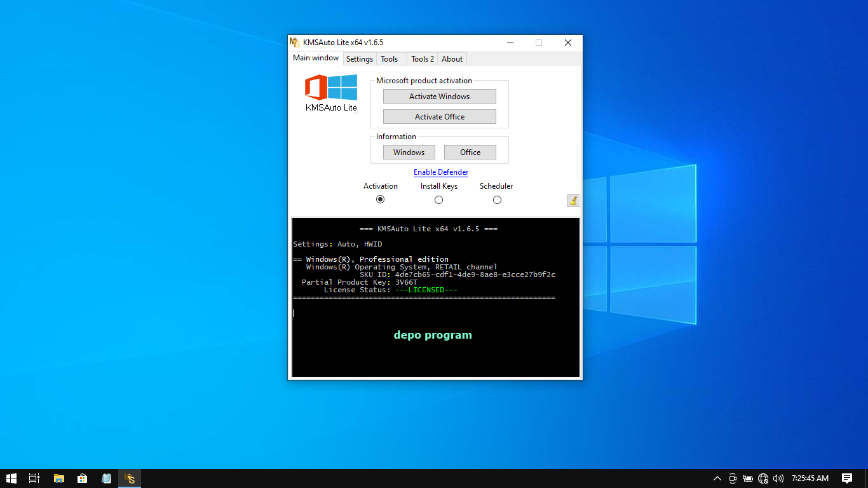Click the SKU ID line in the log
868x488 pixels.
pos(458,274)
